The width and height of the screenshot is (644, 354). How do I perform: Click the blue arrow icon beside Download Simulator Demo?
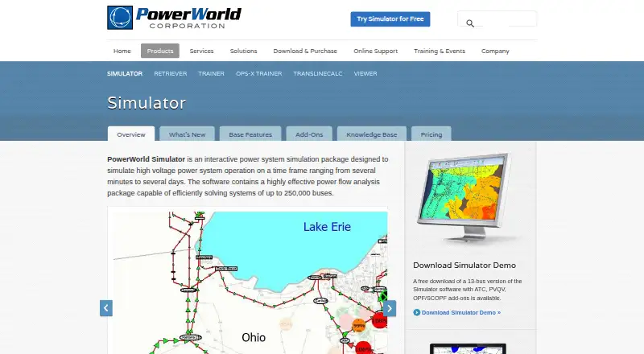416,312
